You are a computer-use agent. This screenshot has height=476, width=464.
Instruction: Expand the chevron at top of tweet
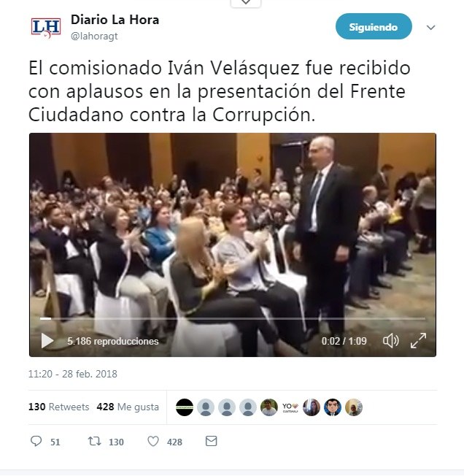[x=246, y=2]
